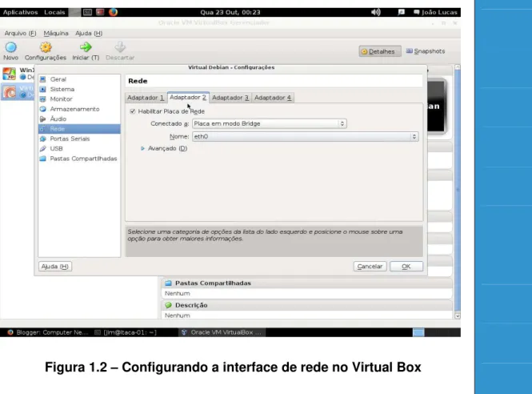Open the Ajuda menu in menu bar
Image resolution: width=532 pixels, height=394 pixels.
coord(89,34)
